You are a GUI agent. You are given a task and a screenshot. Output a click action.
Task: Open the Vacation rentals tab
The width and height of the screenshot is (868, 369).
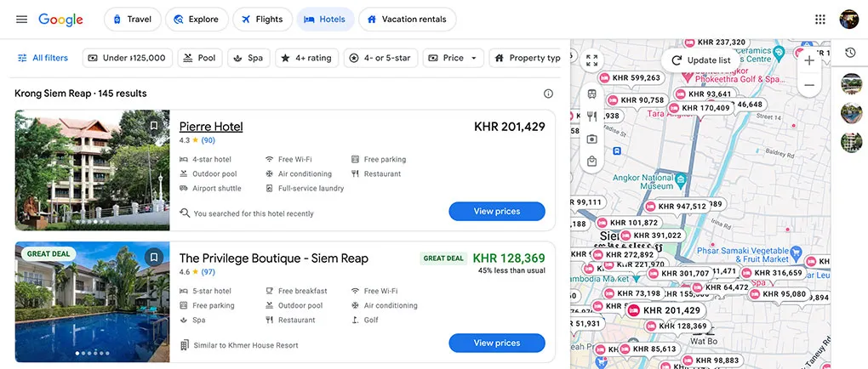point(408,20)
